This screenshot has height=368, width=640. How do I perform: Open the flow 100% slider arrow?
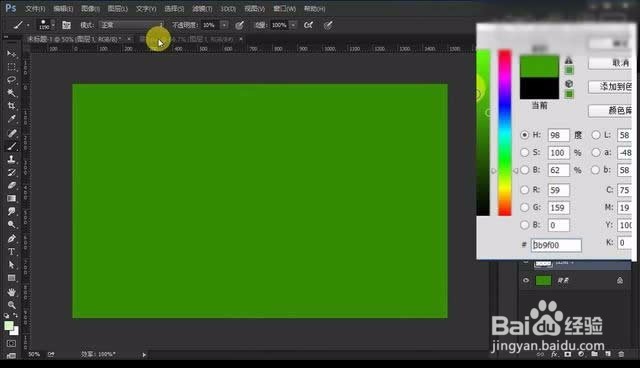tap(293, 25)
